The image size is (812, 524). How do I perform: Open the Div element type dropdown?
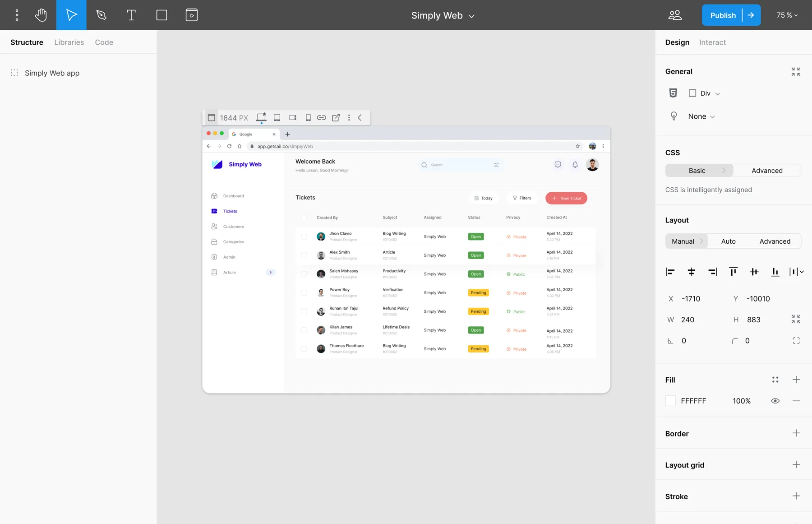(705, 93)
